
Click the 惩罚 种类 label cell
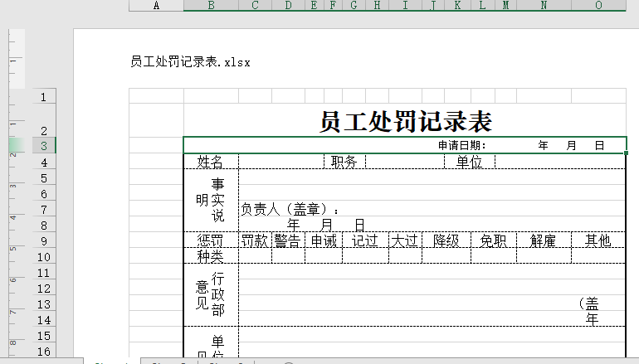[x=211, y=248]
